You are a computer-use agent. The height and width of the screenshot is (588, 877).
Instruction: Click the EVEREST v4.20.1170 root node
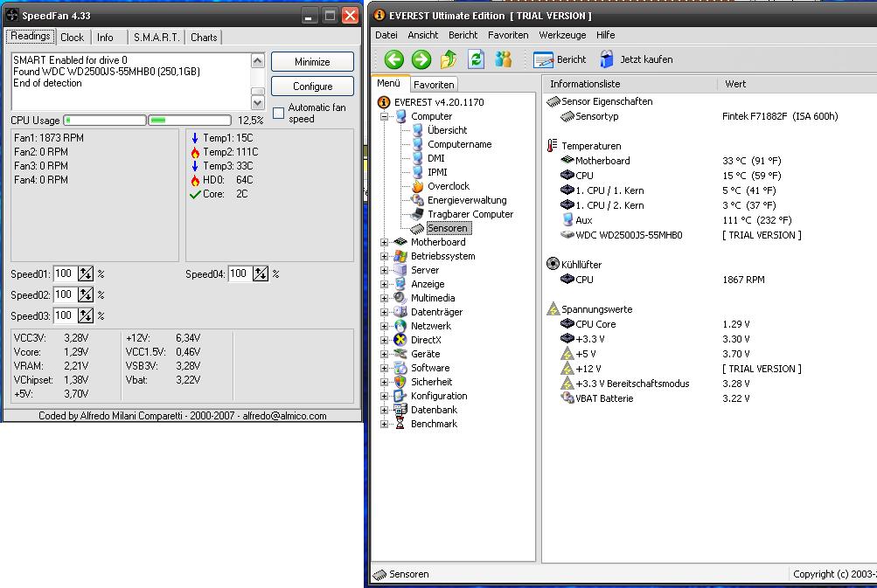[439, 102]
